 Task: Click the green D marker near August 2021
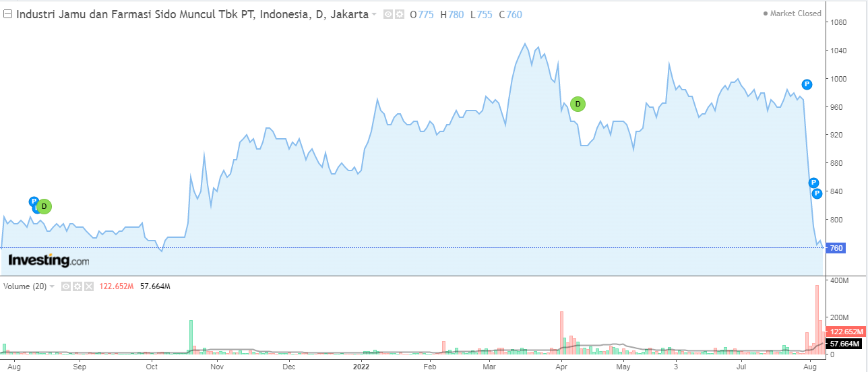[44, 206]
